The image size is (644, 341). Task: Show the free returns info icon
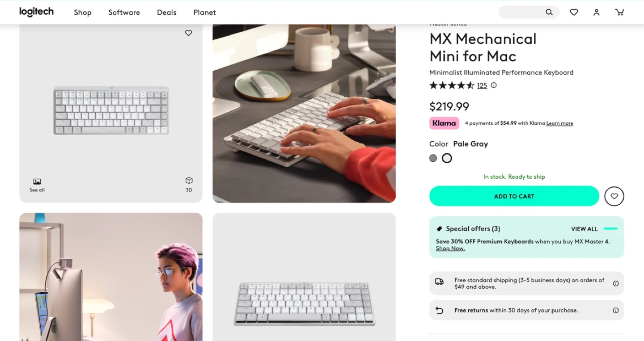tap(616, 310)
